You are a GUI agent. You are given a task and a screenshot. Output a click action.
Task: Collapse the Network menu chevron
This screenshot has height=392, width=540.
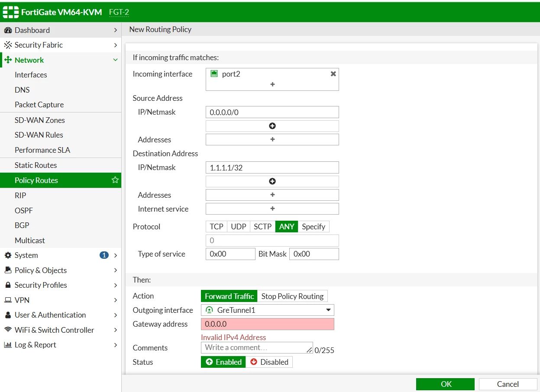pyautogui.click(x=115, y=60)
